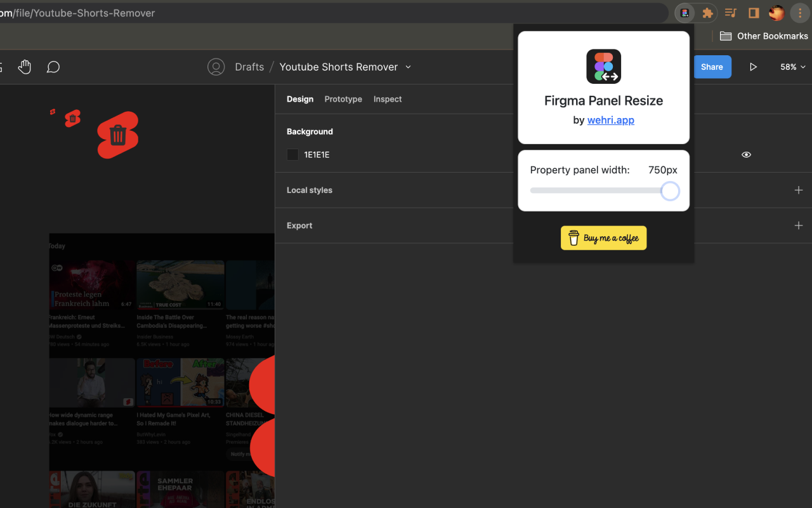
Task: Click the Firgma Panel Resize title text
Action: (x=604, y=100)
